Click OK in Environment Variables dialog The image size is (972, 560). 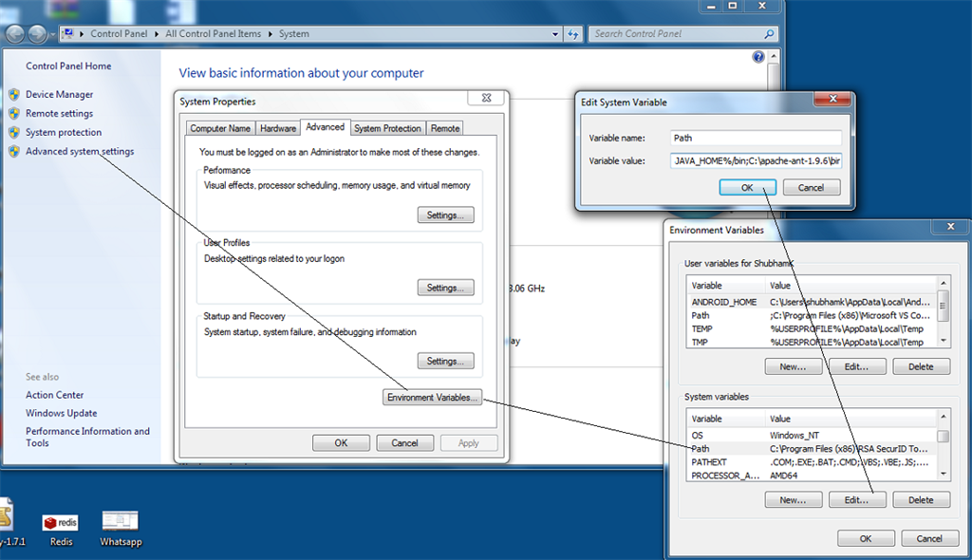click(866, 538)
